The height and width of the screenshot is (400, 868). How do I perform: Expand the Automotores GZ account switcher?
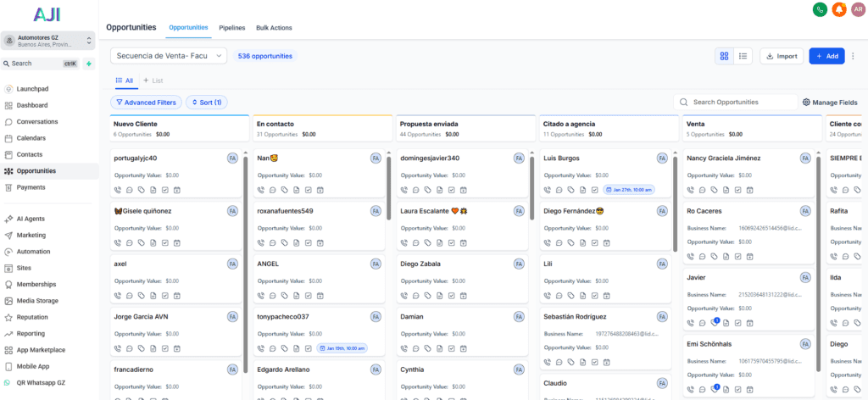coord(47,41)
